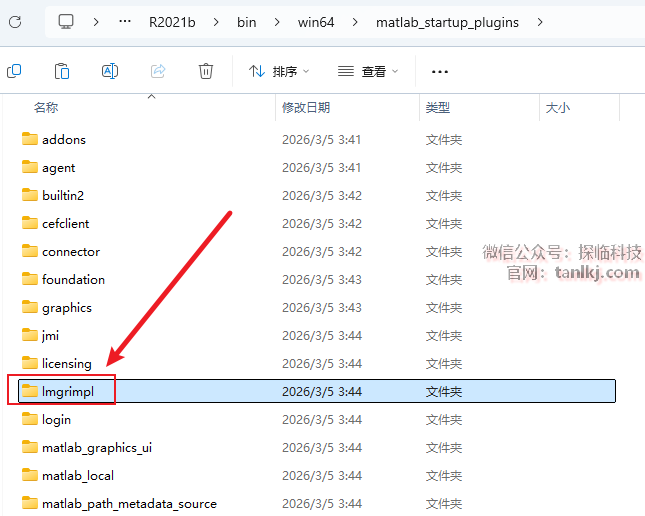Open the 查看 view dropdown
The width and height of the screenshot is (645, 516).
coord(368,72)
